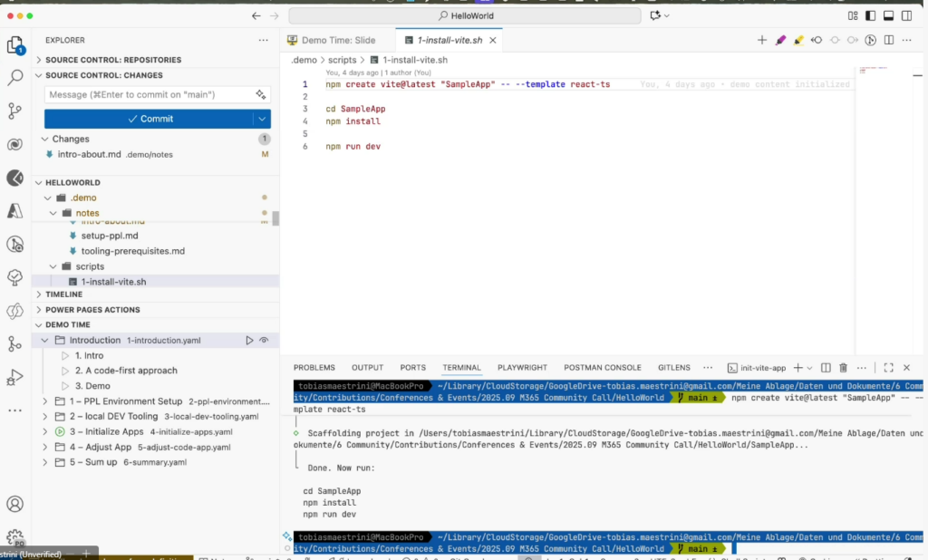Close the 1-install-vite.sh editor tab
The height and width of the screenshot is (560, 928).
(492, 40)
